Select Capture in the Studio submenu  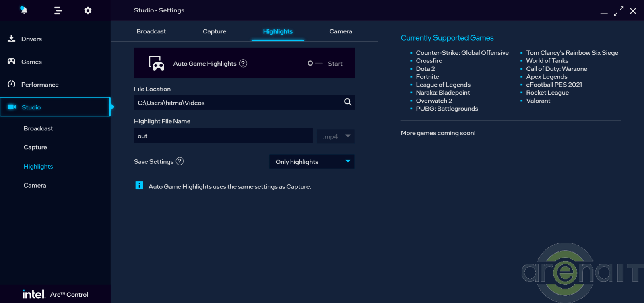click(x=35, y=147)
